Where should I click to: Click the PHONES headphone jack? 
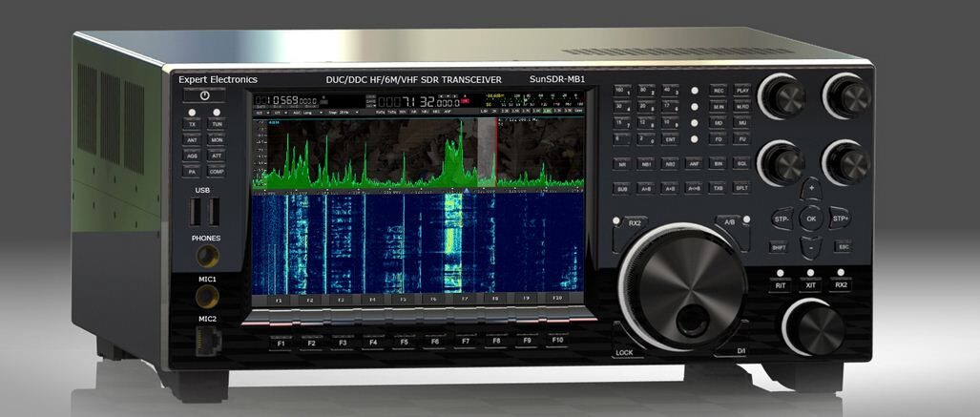(x=207, y=257)
